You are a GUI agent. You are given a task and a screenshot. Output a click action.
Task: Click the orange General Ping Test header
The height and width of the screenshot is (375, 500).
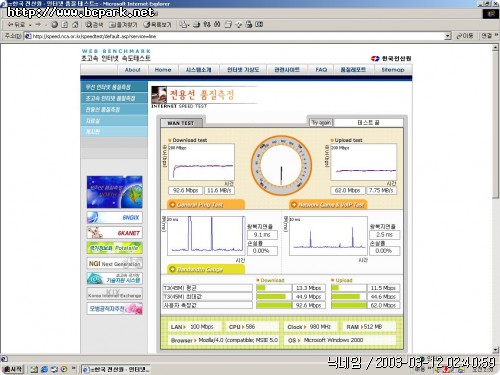(206, 204)
